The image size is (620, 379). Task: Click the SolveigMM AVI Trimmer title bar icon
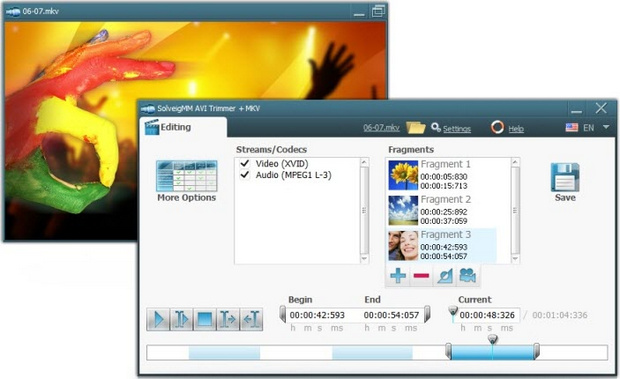[x=148, y=108]
